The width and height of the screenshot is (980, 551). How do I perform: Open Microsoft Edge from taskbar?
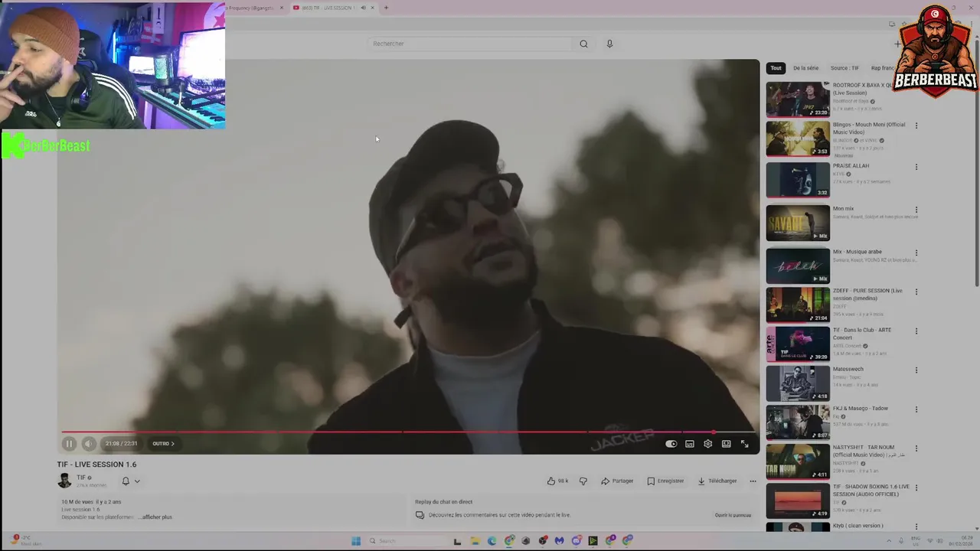pos(492,541)
